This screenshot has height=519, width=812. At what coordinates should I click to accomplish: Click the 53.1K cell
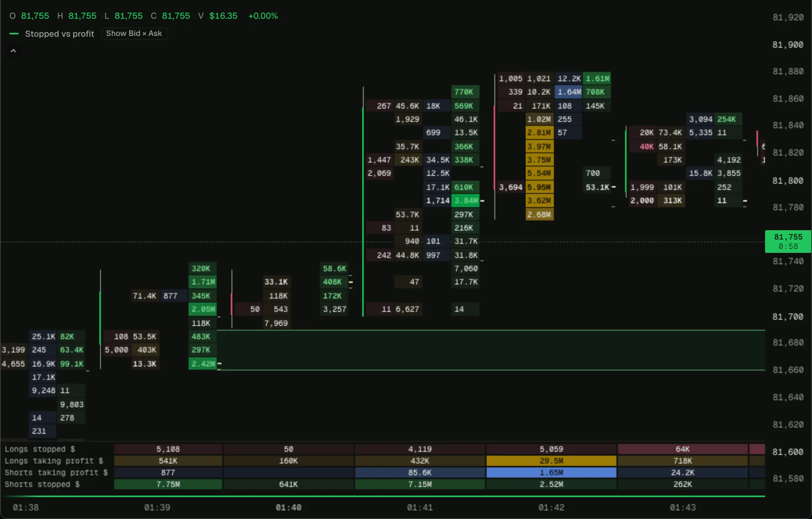[x=597, y=187]
